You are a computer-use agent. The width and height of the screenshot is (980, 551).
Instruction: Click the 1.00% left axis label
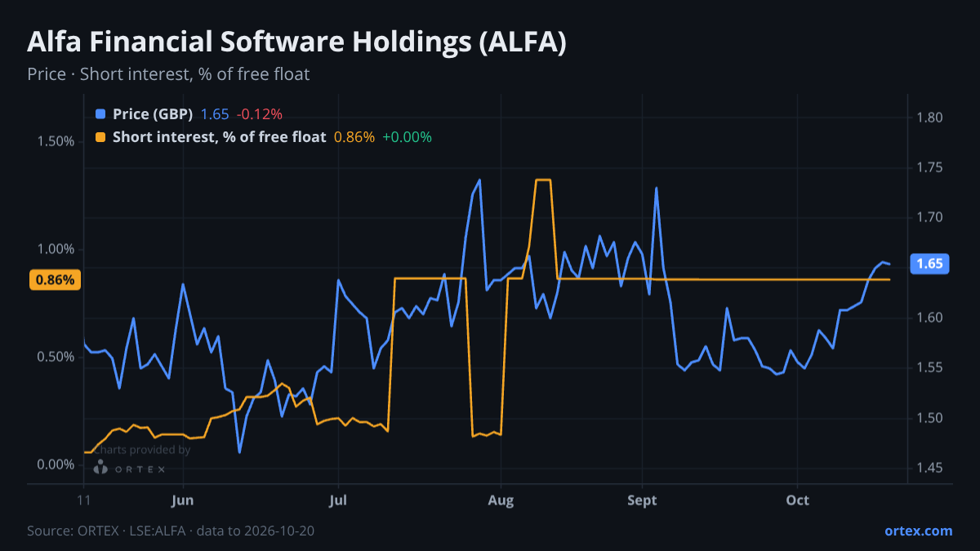56,249
